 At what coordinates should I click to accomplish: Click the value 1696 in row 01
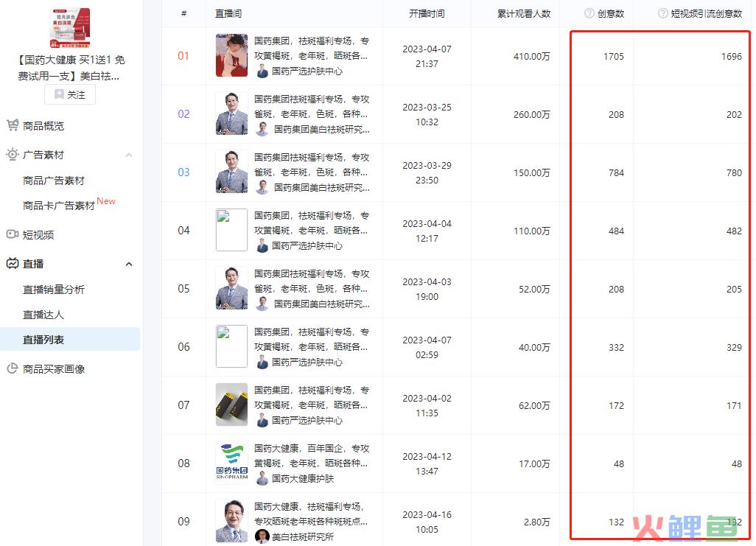tap(732, 57)
